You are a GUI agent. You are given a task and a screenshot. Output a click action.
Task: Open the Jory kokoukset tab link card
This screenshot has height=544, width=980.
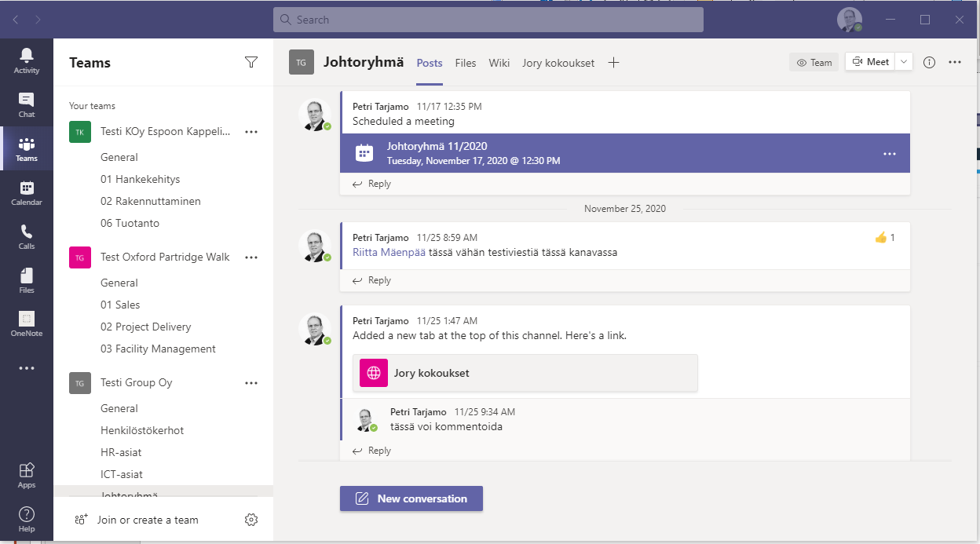coord(525,373)
